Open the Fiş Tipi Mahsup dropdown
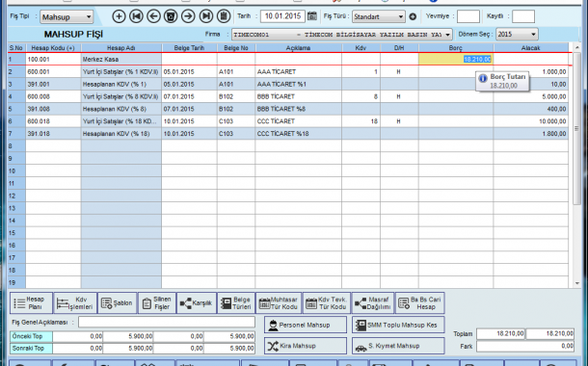The image size is (588, 366). coord(67,17)
